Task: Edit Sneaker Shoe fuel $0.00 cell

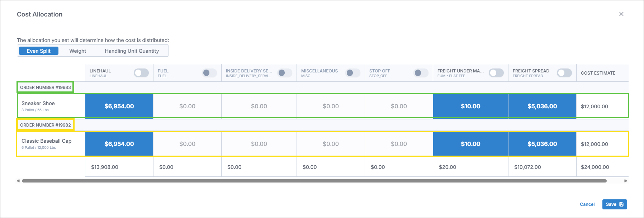Action: point(187,106)
